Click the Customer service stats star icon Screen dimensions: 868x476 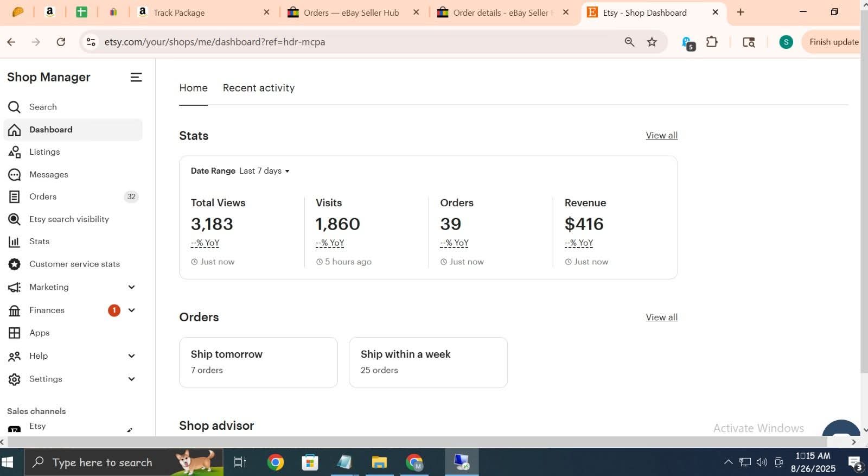pyautogui.click(x=15, y=264)
